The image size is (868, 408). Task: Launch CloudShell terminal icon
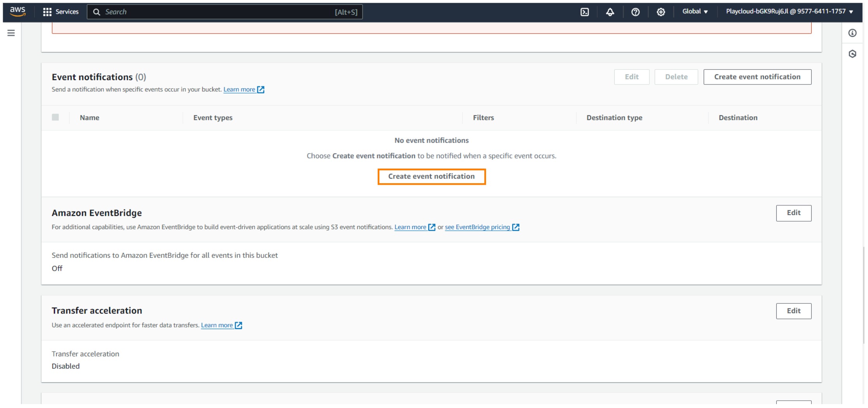click(x=584, y=12)
